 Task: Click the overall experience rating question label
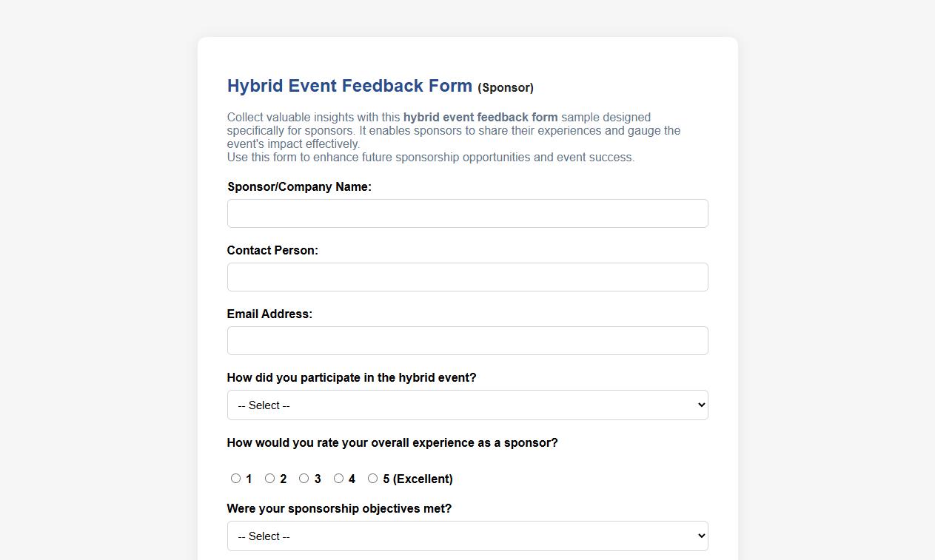click(x=394, y=442)
